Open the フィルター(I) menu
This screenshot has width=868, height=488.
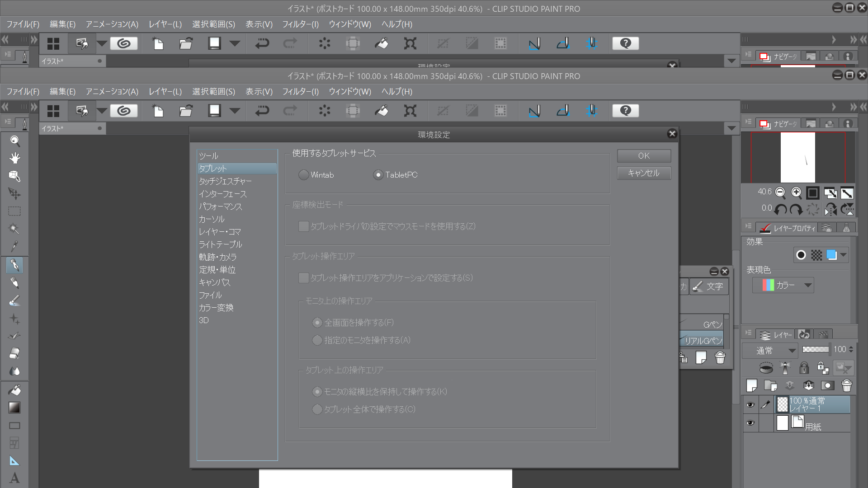(300, 92)
